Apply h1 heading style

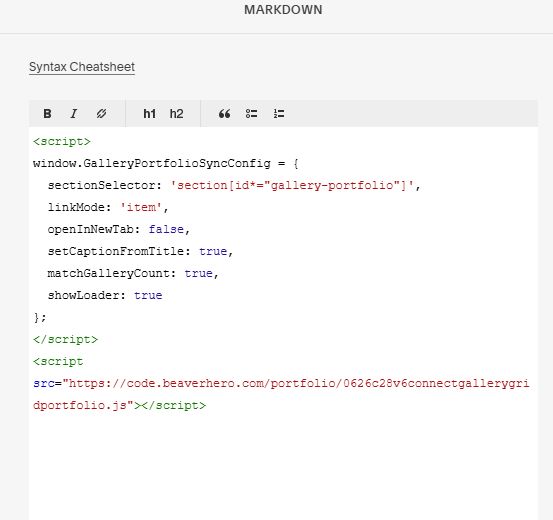pyautogui.click(x=150, y=114)
